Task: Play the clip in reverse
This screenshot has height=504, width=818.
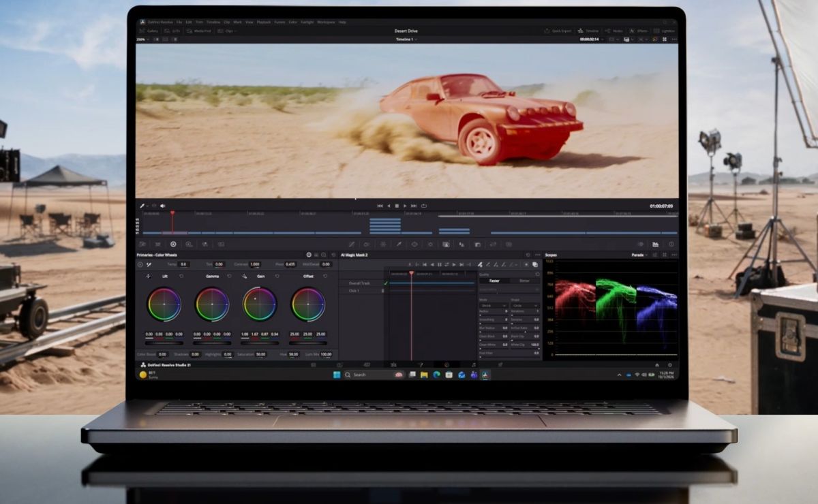Action: point(389,206)
